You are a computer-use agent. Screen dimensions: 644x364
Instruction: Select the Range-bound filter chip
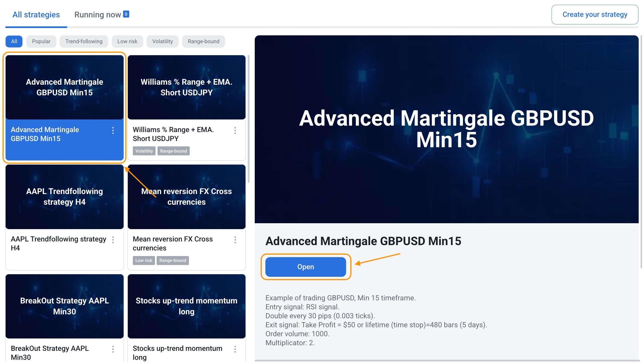203,42
